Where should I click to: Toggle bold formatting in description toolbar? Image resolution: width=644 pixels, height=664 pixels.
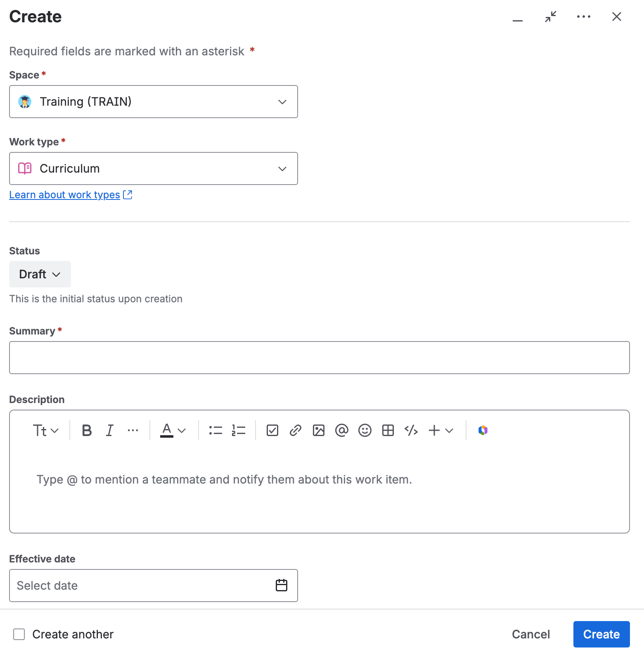pos(87,430)
